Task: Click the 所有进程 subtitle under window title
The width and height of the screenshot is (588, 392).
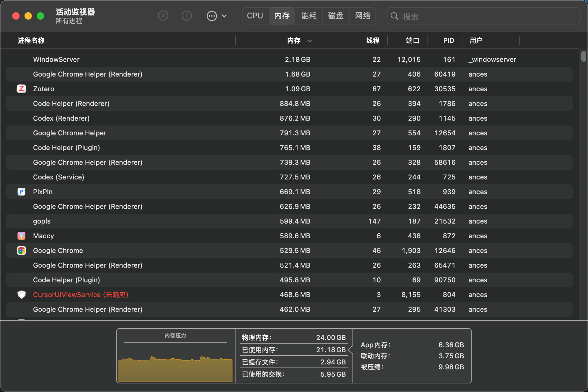Action: point(69,21)
